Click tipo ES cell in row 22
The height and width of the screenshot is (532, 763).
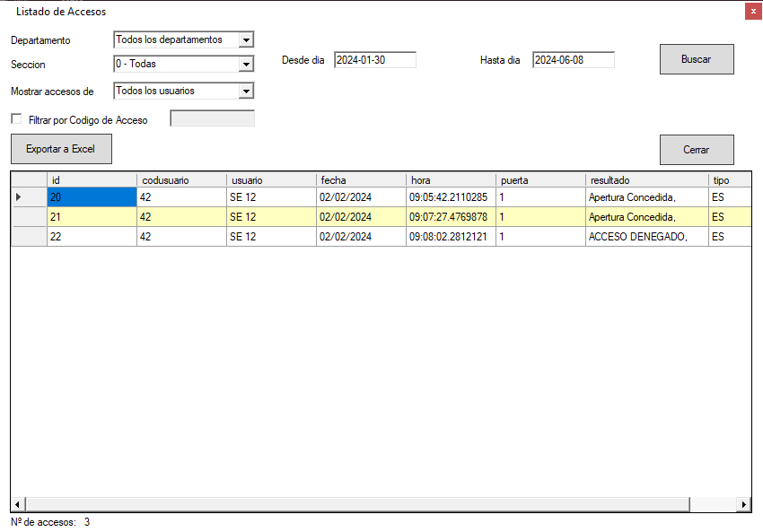[730, 236]
